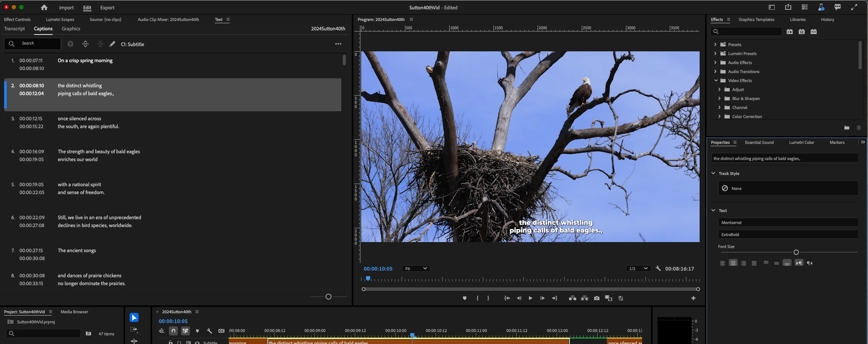Toggle Snap in Timeline magnet button
Image resolution: width=868 pixels, height=344 pixels.
173,331
